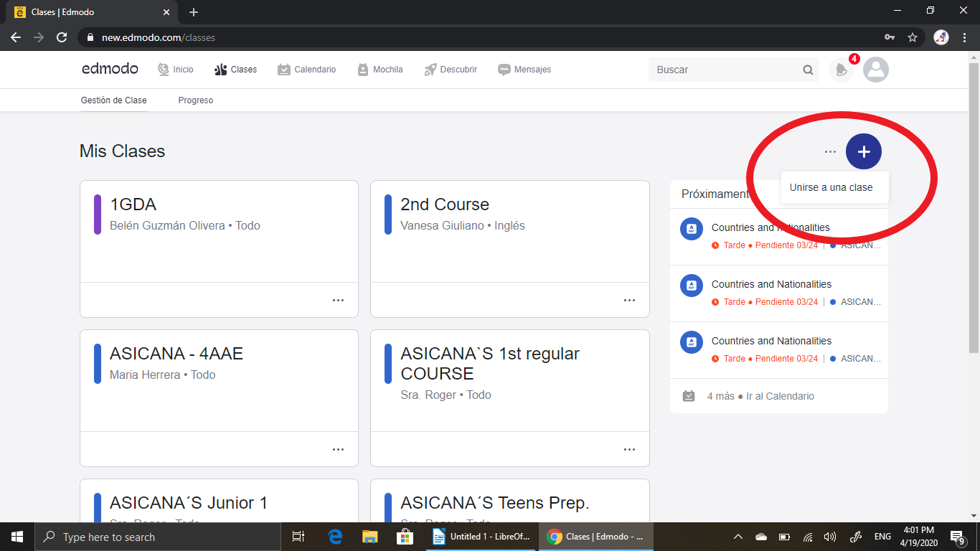Click the address bar URL
This screenshot has height=551, width=980.
coord(159,37)
